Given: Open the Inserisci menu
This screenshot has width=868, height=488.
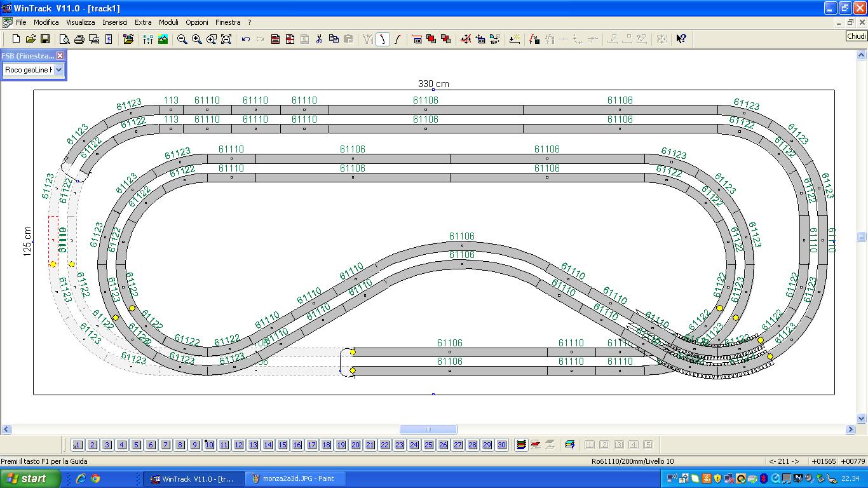Looking at the screenshot, I should 115,22.
